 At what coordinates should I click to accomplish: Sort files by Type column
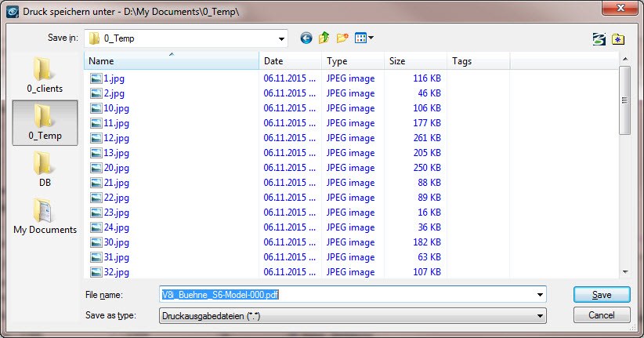pos(353,61)
